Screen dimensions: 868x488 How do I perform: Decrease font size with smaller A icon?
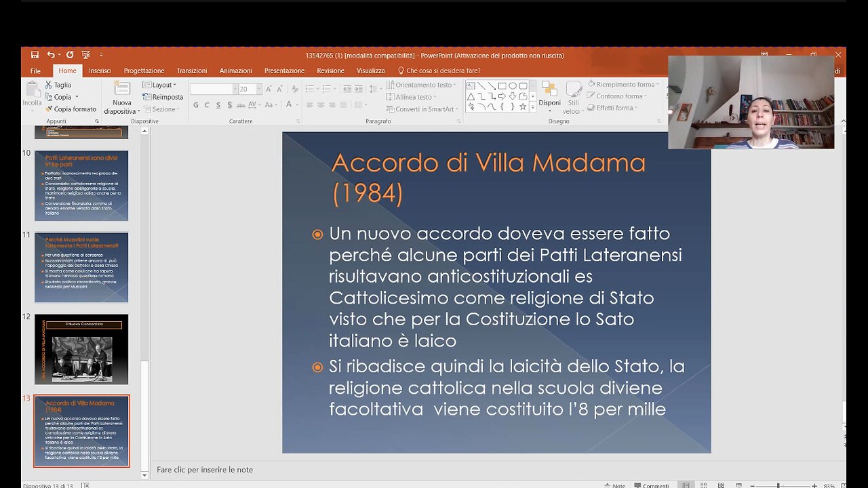pos(279,89)
